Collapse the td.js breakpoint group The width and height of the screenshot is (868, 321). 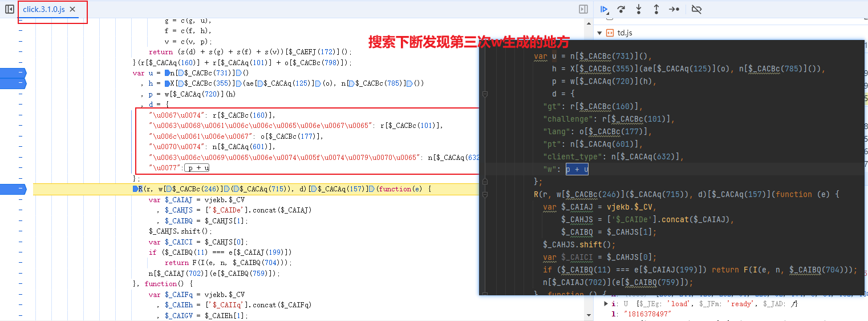click(x=599, y=33)
